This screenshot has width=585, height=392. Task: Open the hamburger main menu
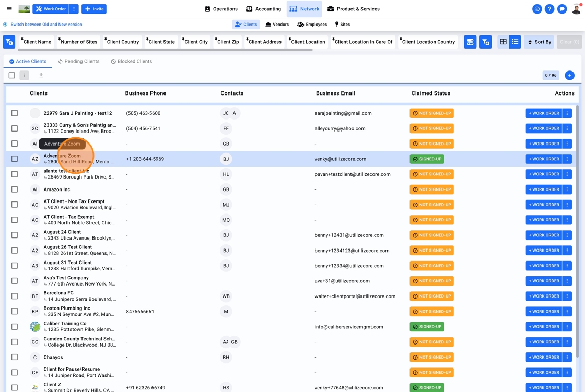[9, 9]
